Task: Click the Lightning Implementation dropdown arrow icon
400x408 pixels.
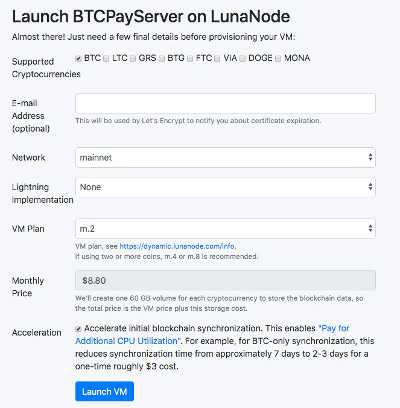Action: (370, 186)
